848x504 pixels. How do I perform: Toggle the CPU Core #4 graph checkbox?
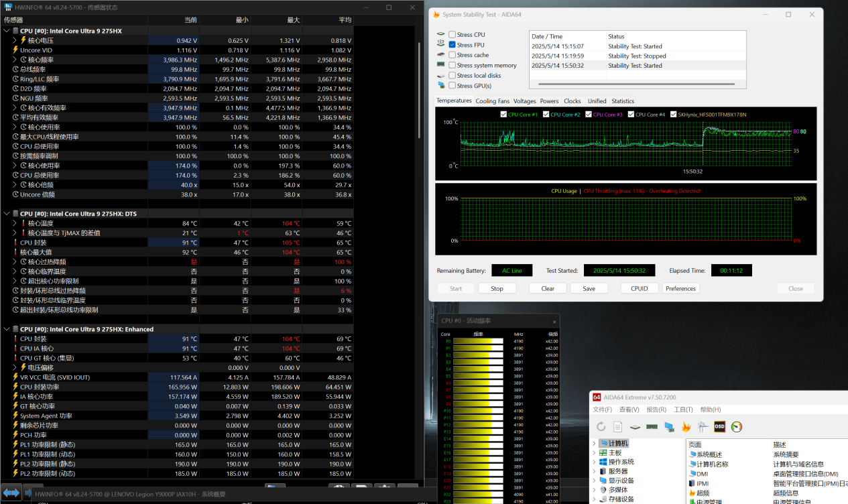[631, 115]
